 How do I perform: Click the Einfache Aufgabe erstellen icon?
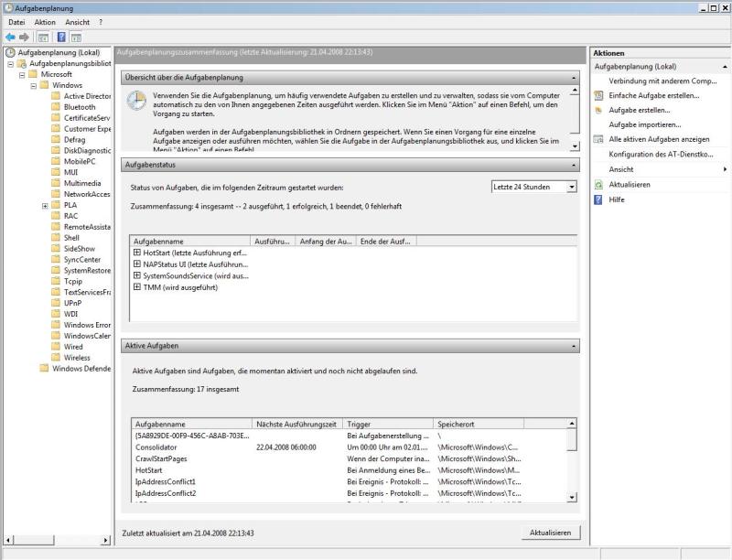pyautogui.click(x=598, y=95)
